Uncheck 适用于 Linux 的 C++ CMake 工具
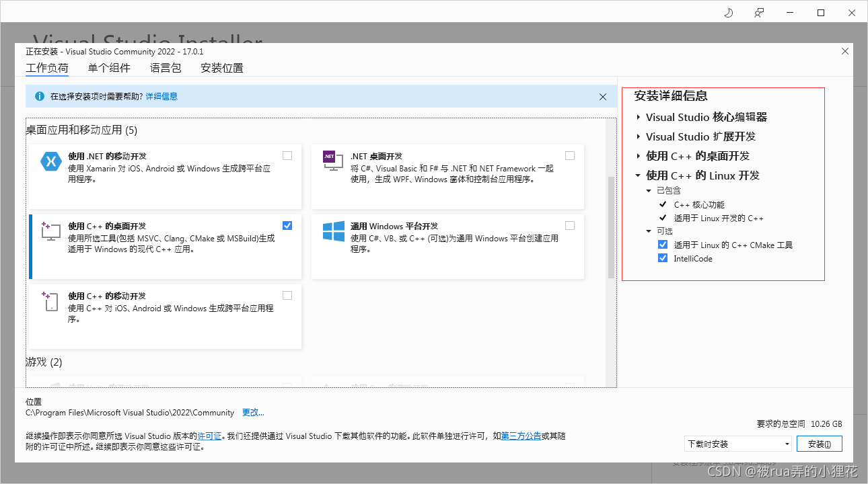868x484 pixels. 663,245
